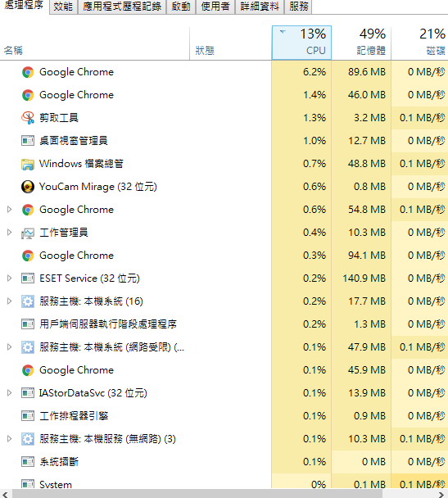This screenshot has width=448, height=498.
Task: Select the 工作管理員 monitor icon
Action: point(28,233)
